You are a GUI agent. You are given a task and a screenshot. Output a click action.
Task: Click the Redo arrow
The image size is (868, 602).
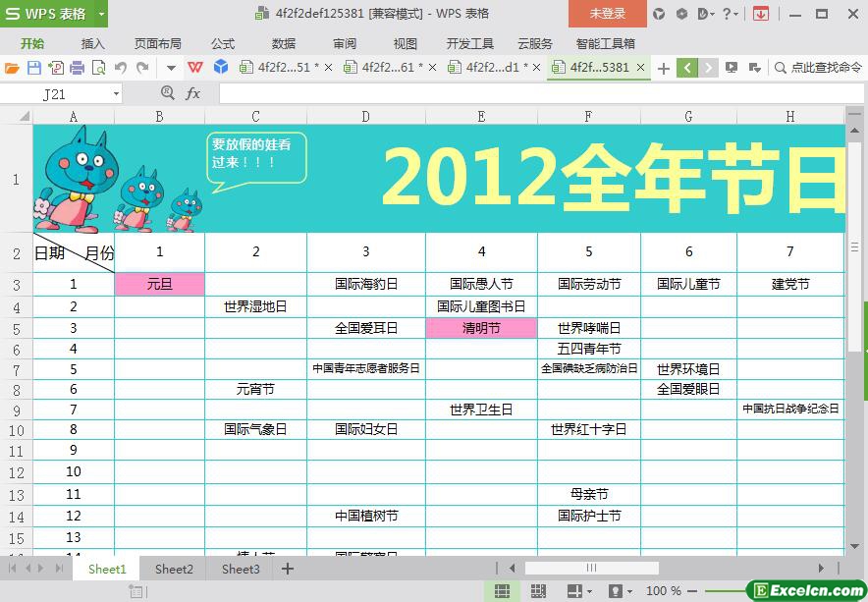pyautogui.click(x=142, y=68)
